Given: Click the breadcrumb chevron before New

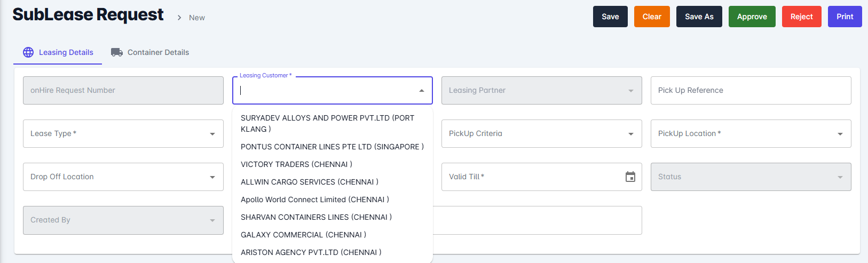Looking at the screenshot, I should click(x=179, y=18).
